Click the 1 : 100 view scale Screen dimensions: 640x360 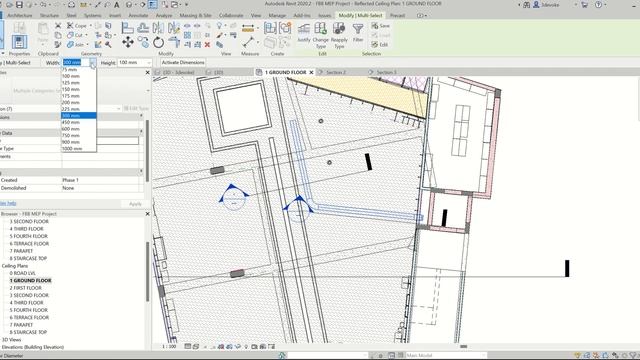pyautogui.click(x=169, y=347)
